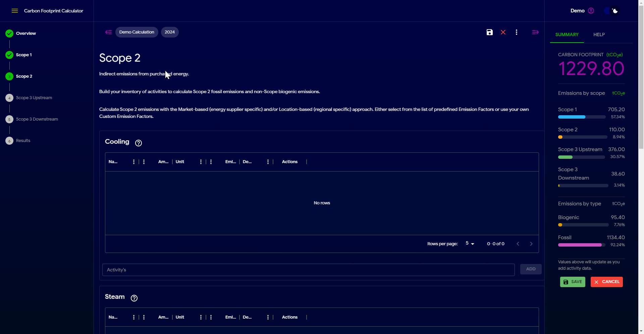644x334 pixels.
Task: Click the 'Emissions by type' label
Action: coord(580,204)
